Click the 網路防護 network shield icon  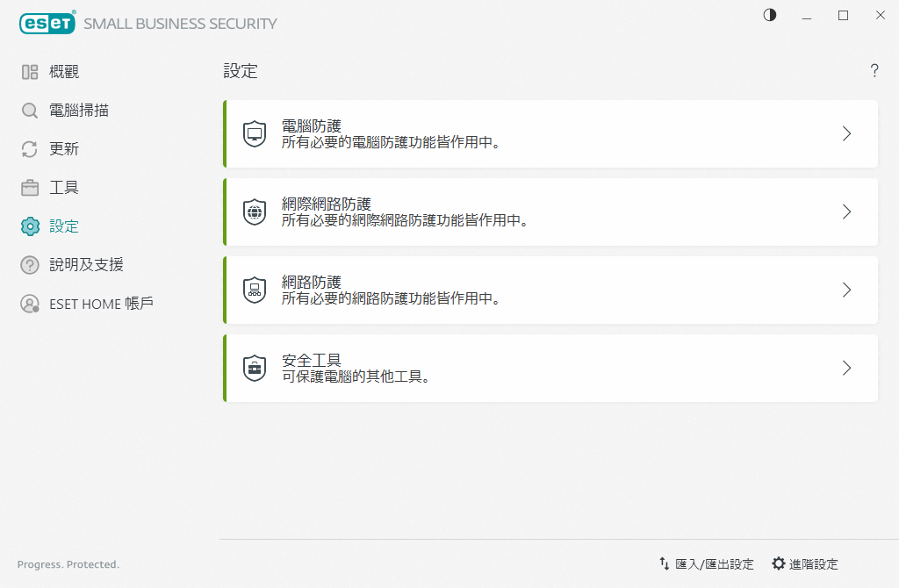pos(255,290)
